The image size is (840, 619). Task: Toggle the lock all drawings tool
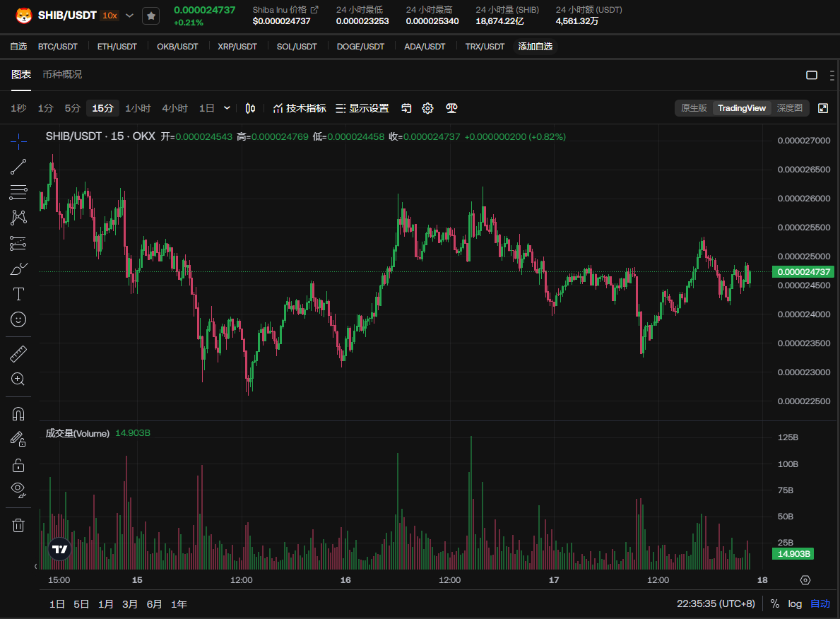(x=19, y=465)
